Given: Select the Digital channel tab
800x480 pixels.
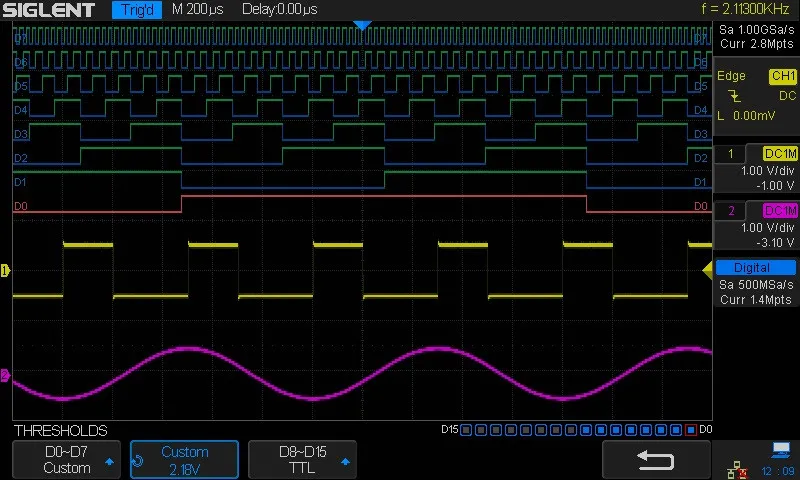Looking at the screenshot, I should 756,267.
